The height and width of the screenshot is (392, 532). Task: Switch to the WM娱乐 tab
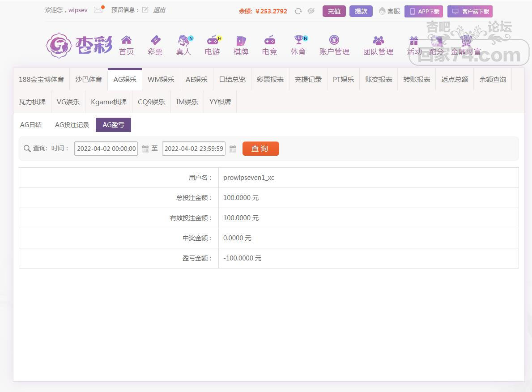161,79
